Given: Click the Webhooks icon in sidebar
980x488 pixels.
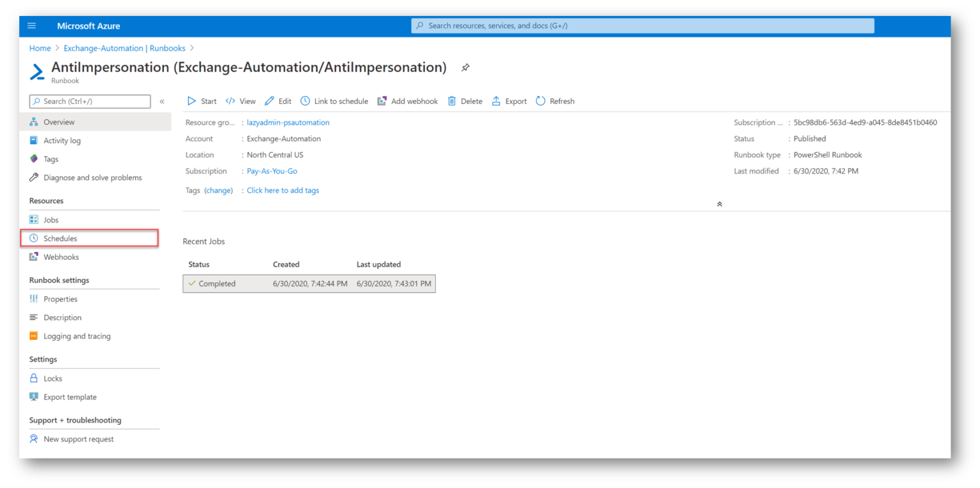Looking at the screenshot, I should point(34,256).
